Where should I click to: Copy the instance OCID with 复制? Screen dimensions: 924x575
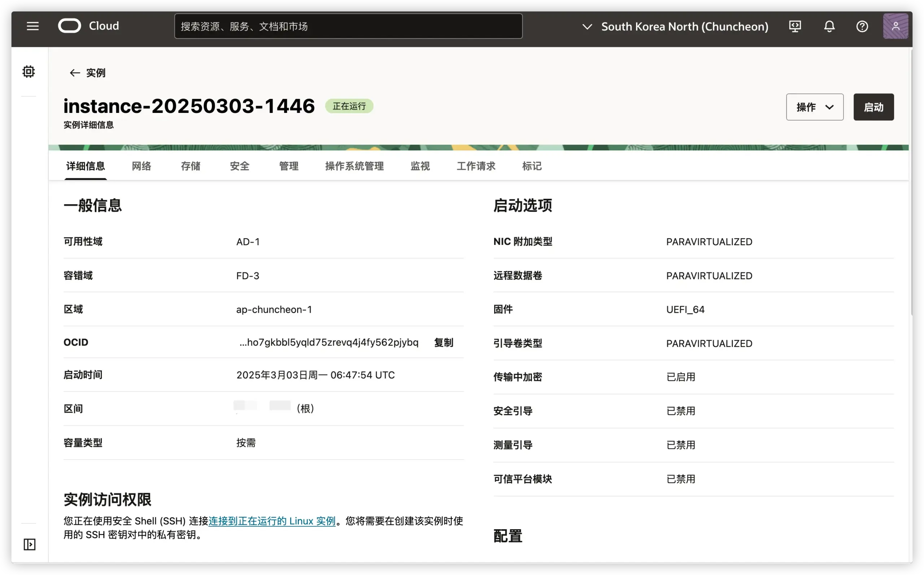point(443,342)
